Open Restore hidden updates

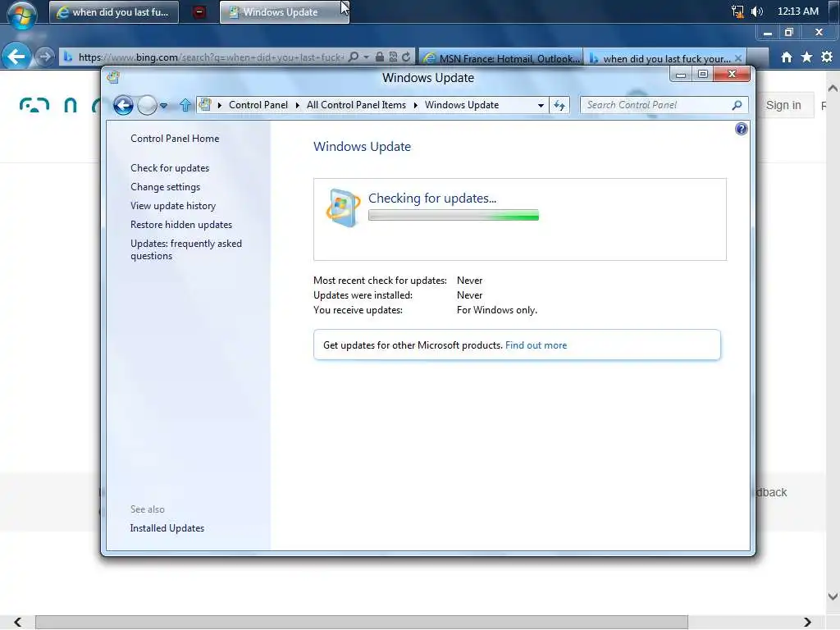pyautogui.click(x=181, y=225)
